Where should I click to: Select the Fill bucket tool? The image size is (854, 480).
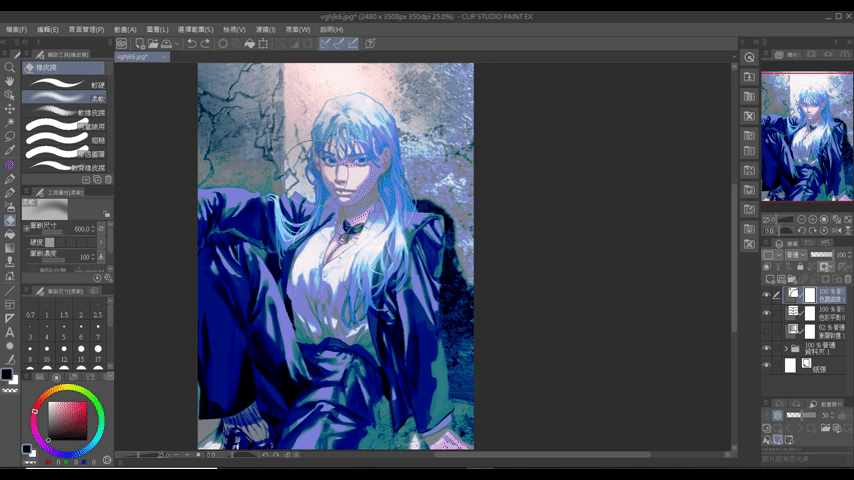click(9, 234)
